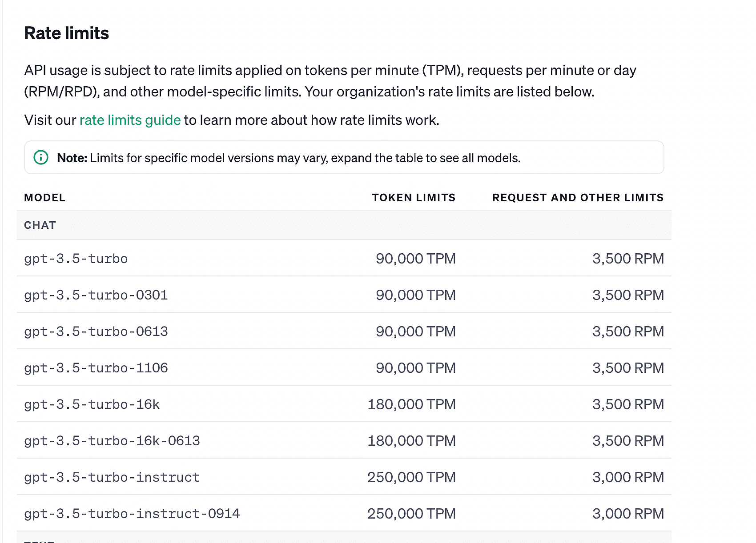Click the info icon in the Note box
Viewport: 756px width, 543px height.
coord(41,157)
